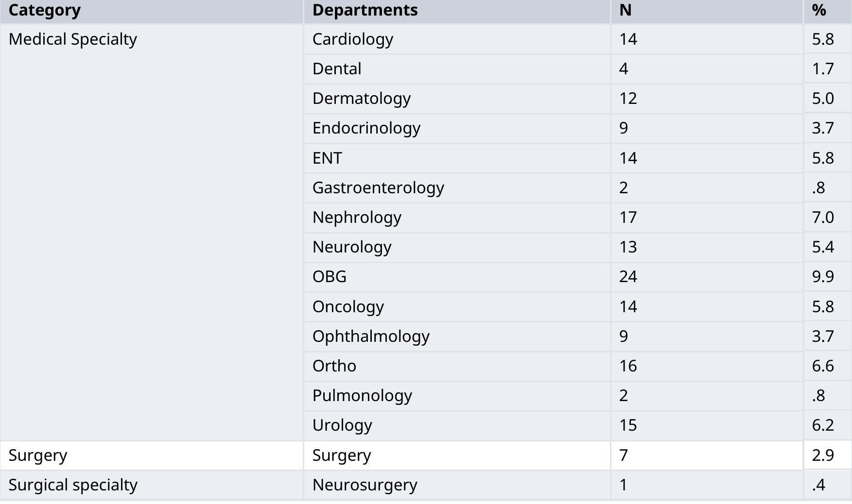Click the N value 24 for OBG
This screenshot has height=504, width=852.
(x=628, y=277)
